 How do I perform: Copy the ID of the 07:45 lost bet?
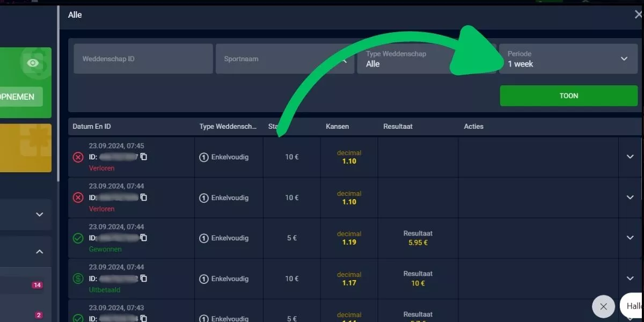[x=143, y=157]
